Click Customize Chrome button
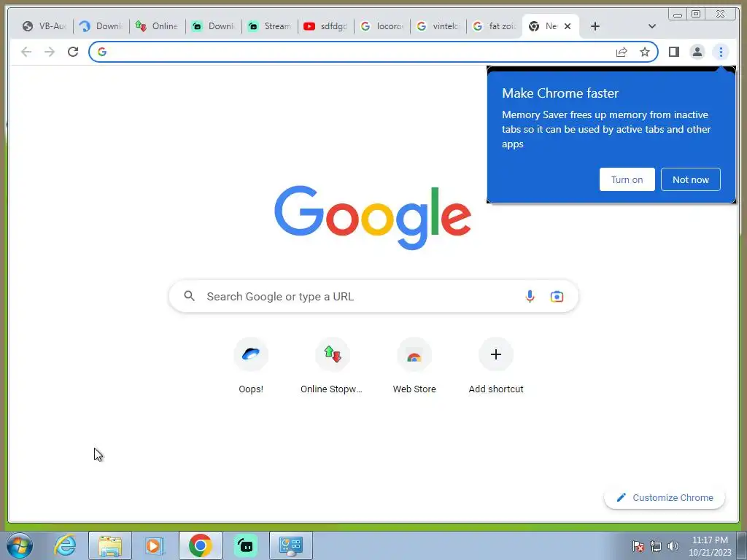Viewport: 747px width, 560px height. tap(665, 497)
